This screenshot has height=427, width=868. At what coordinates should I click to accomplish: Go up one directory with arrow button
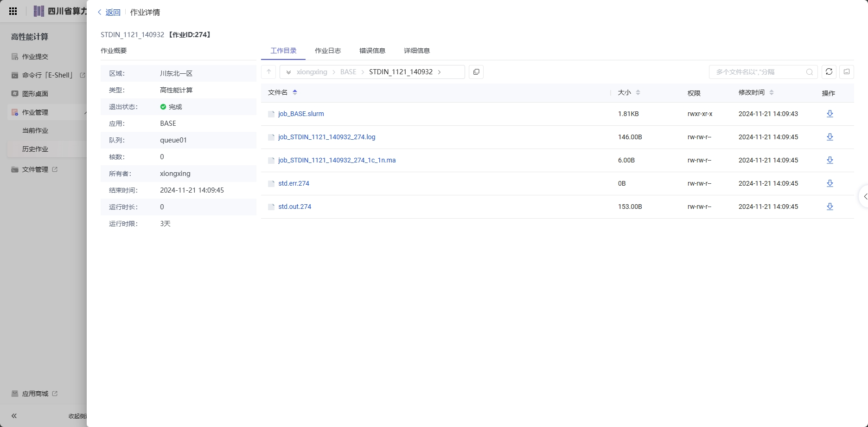pos(269,72)
